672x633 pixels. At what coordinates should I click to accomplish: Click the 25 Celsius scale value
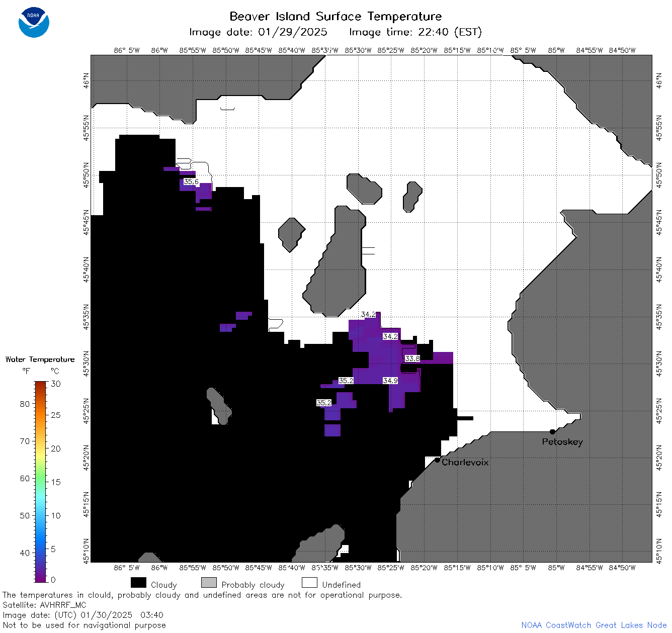tap(56, 415)
